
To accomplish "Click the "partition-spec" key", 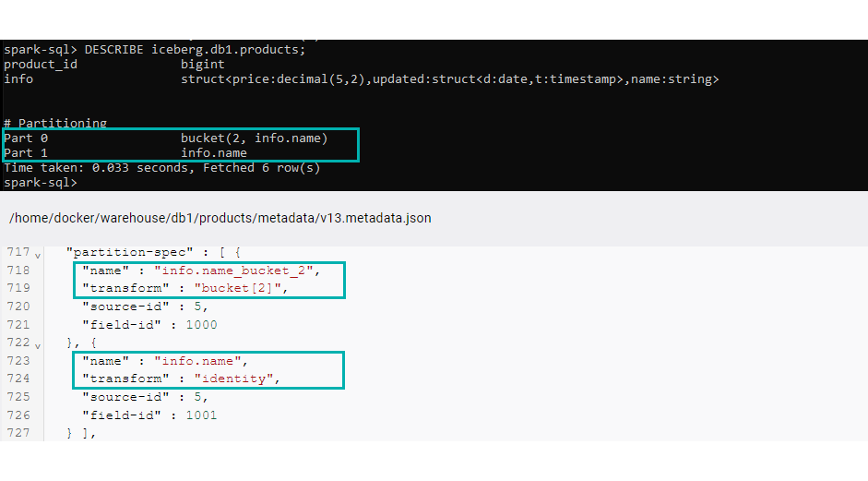I will tap(129, 252).
